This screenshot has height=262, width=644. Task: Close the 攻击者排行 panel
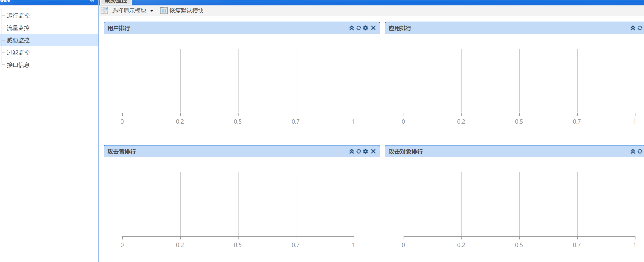[x=373, y=151]
